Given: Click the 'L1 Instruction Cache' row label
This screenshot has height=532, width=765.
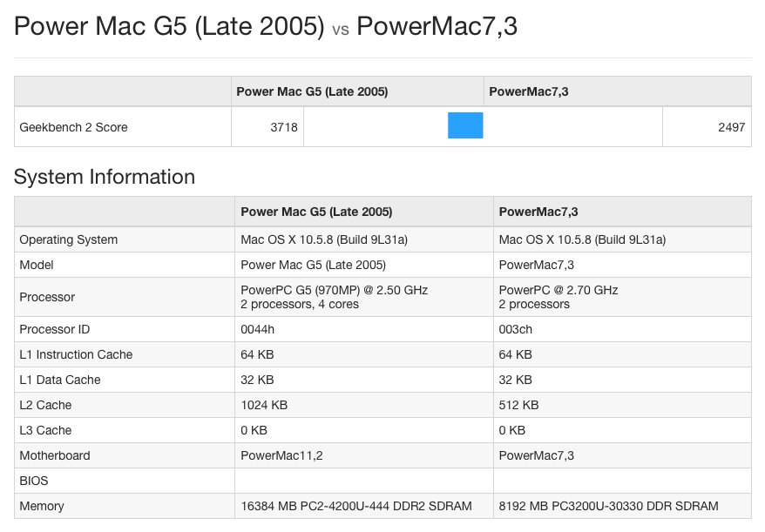Looking at the screenshot, I should pyautogui.click(x=76, y=354).
